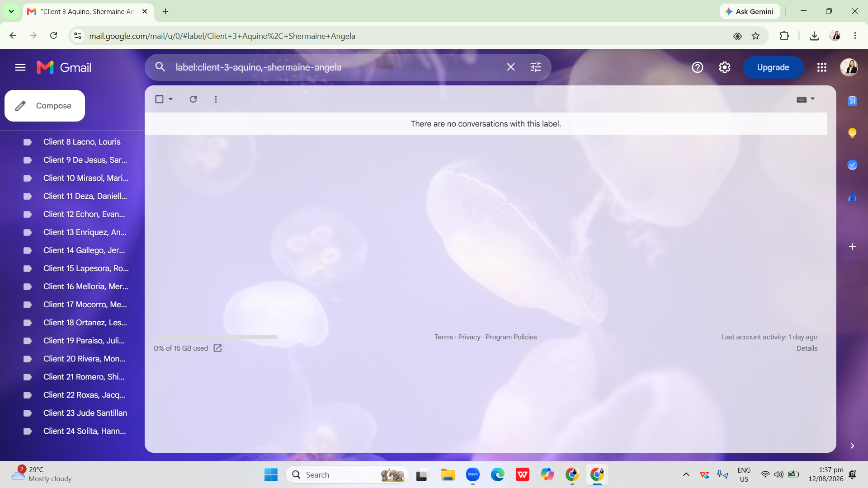The height and width of the screenshot is (488, 868).
Task: Expand the input tools dropdown arrow
Action: (x=812, y=99)
